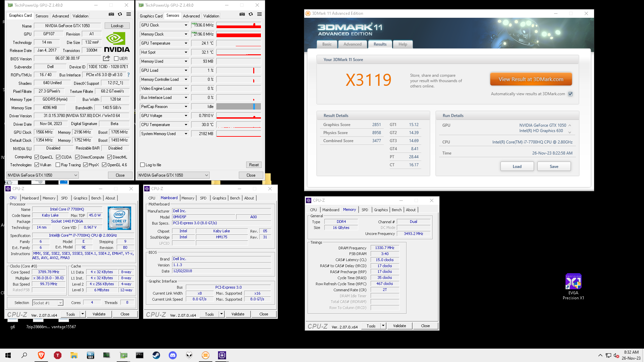Open Memory Clock sensor dropdown
Image resolution: width=644 pixels, height=362 pixels.
tap(186, 34)
